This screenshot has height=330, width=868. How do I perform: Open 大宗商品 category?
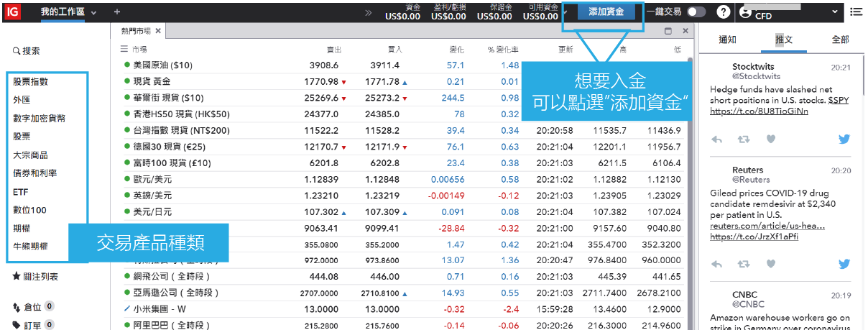(x=30, y=155)
